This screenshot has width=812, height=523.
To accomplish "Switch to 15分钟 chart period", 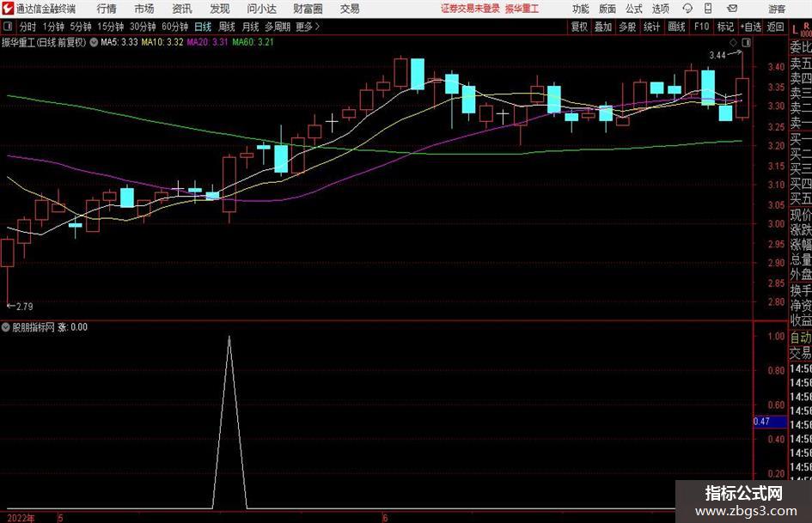I will (x=110, y=27).
